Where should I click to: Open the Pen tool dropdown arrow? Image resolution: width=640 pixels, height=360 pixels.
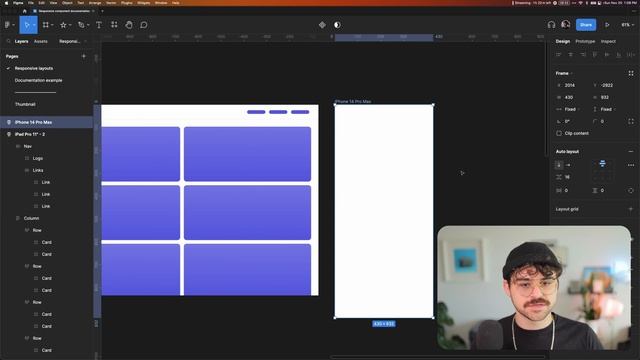coord(88,25)
